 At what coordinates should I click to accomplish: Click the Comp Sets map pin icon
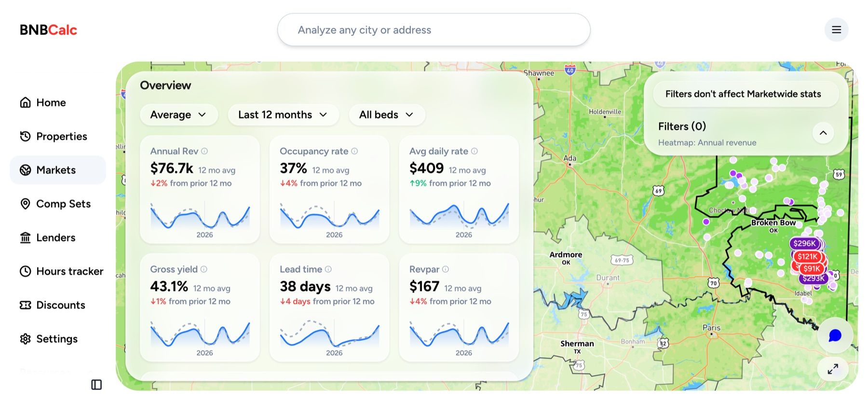[x=26, y=204]
